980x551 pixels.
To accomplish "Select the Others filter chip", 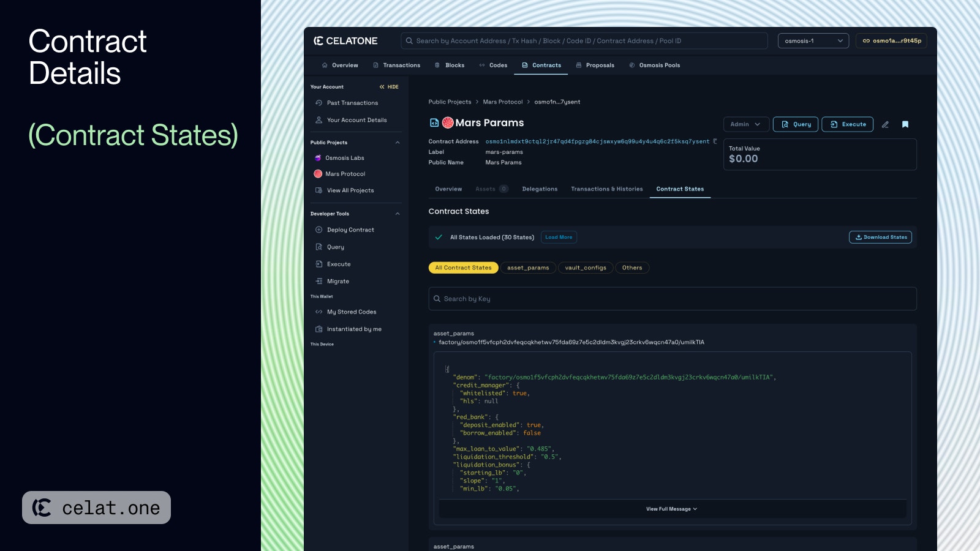I will click(632, 268).
